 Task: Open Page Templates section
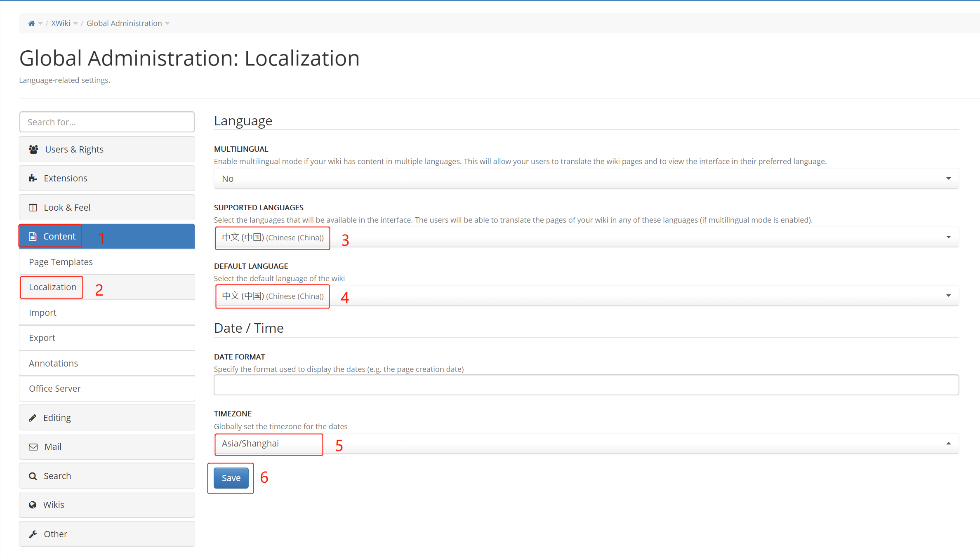[61, 262]
